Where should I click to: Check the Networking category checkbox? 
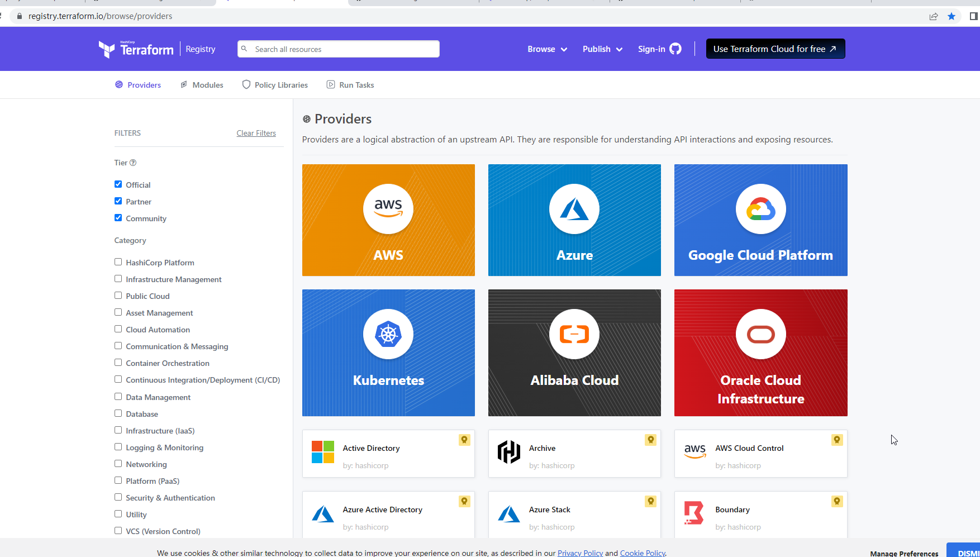[118, 464]
